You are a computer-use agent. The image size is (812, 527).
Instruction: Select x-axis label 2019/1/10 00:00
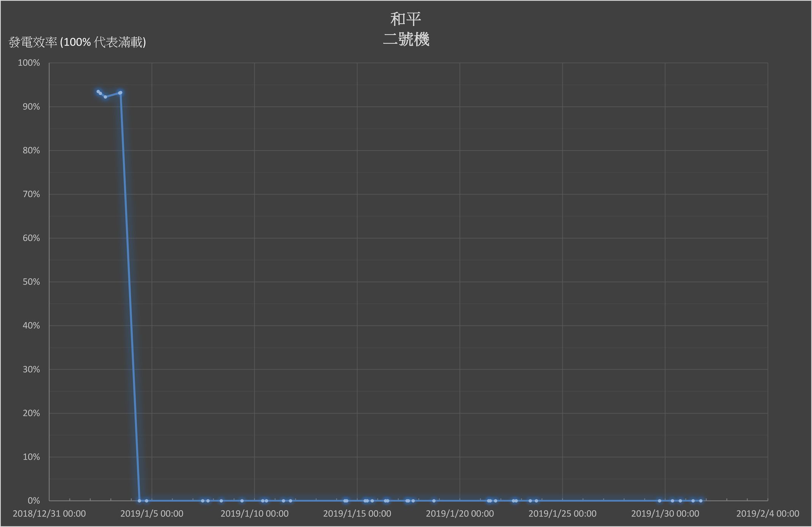click(254, 514)
